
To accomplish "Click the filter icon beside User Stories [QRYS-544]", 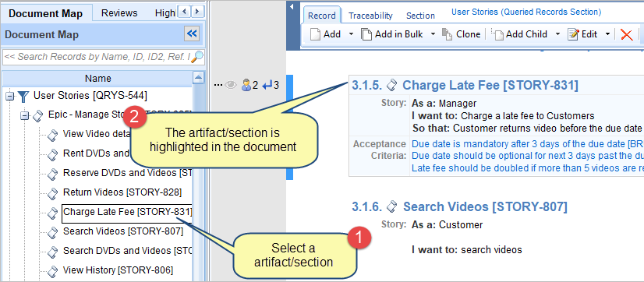I will pyautogui.click(x=23, y=97).
